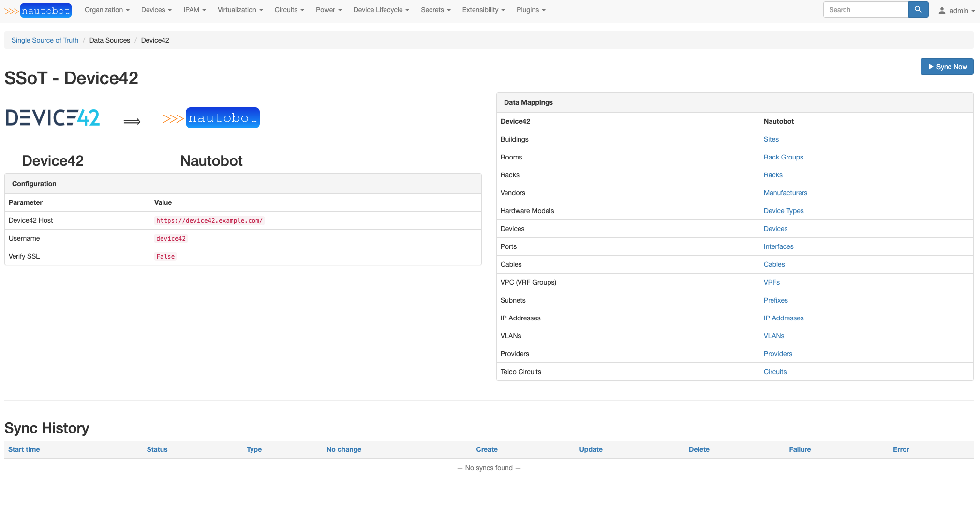Screen dimensions: 980x520
Task: Click the Buildings row label
Action: (515, 139)
